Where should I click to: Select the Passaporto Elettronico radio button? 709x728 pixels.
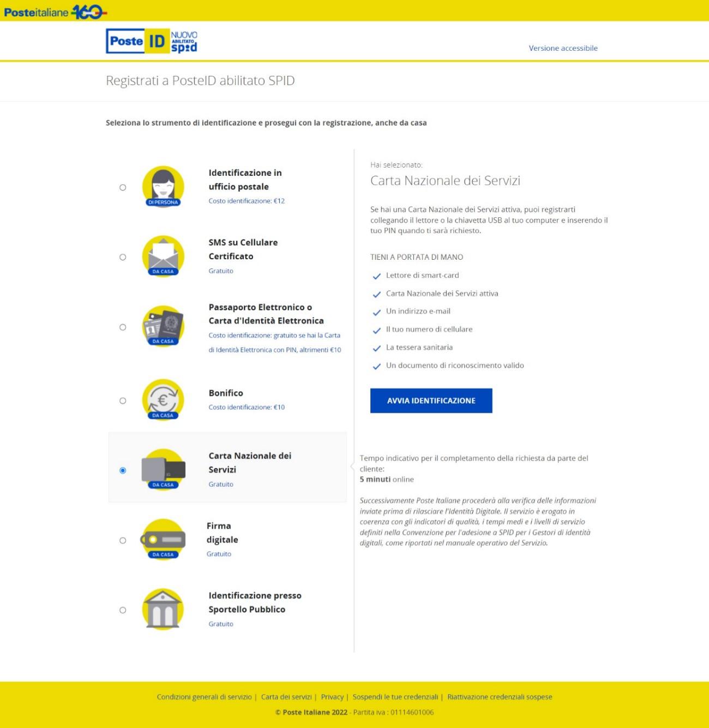coord(123,327)
